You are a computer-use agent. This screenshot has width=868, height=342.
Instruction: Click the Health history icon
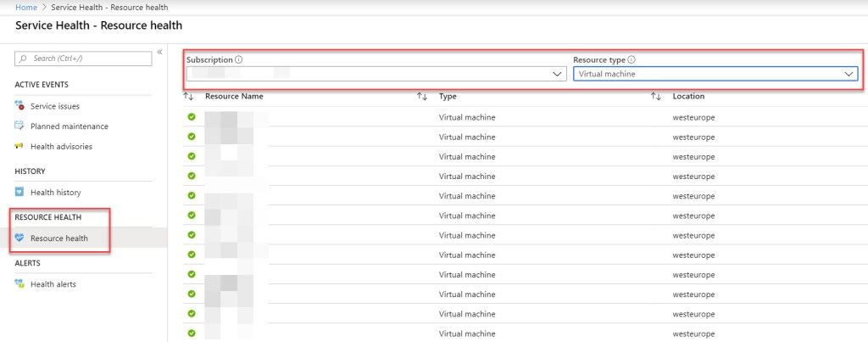click(x=20, y=193)
